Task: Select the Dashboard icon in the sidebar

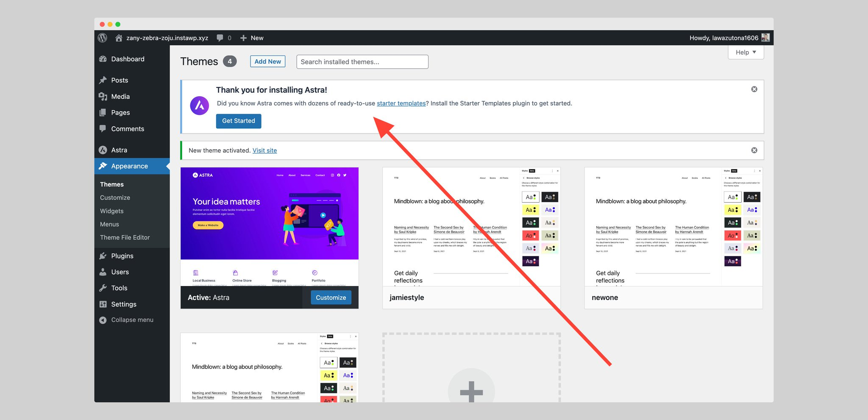Action: [x=103, y=59]
